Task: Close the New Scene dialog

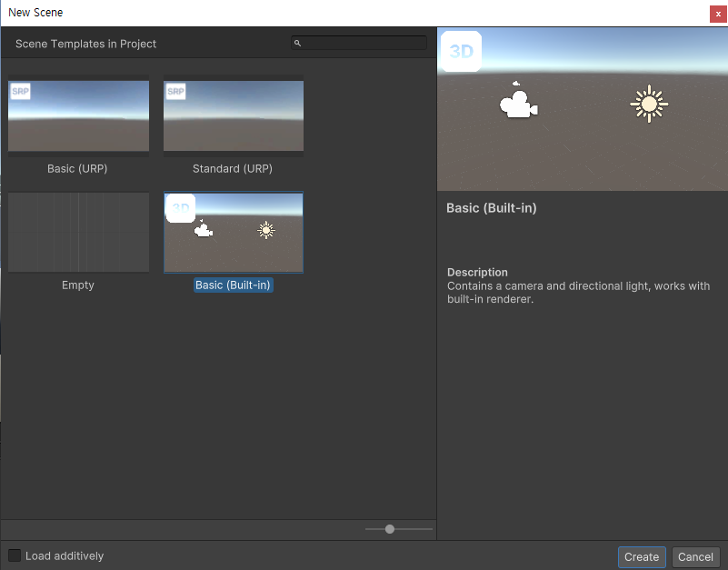Action: coord(718,14)
